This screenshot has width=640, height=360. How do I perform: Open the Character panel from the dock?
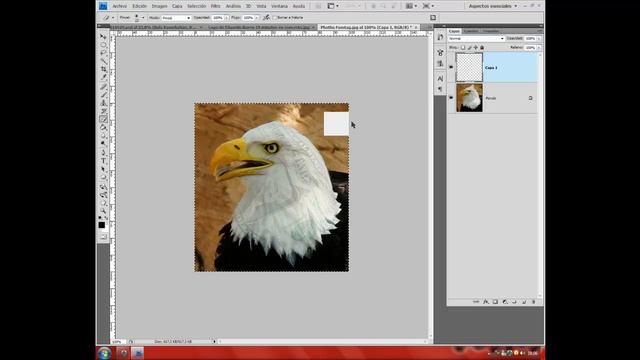(x=440, y=78)
